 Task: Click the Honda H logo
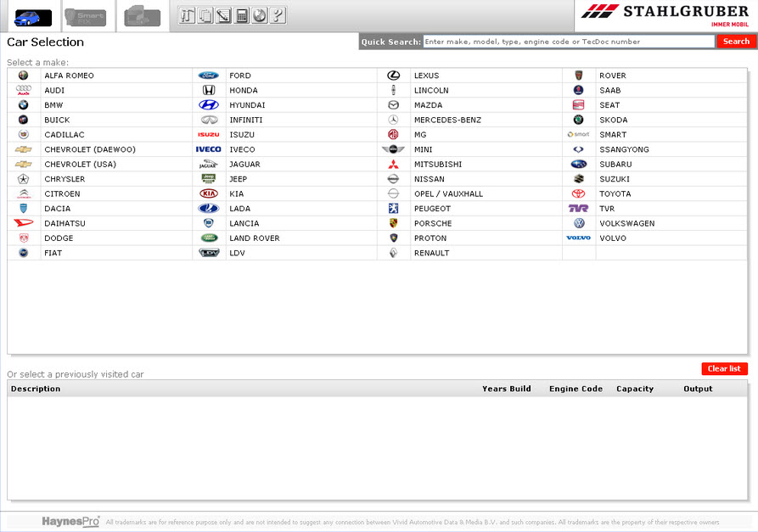[x=208, y=90]
